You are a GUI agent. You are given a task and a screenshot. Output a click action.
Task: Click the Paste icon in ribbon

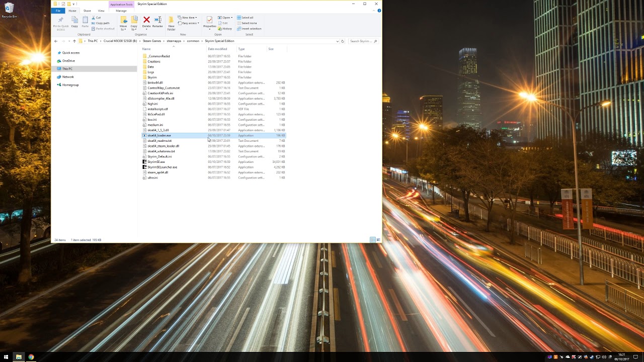click(x=85, y=20)
